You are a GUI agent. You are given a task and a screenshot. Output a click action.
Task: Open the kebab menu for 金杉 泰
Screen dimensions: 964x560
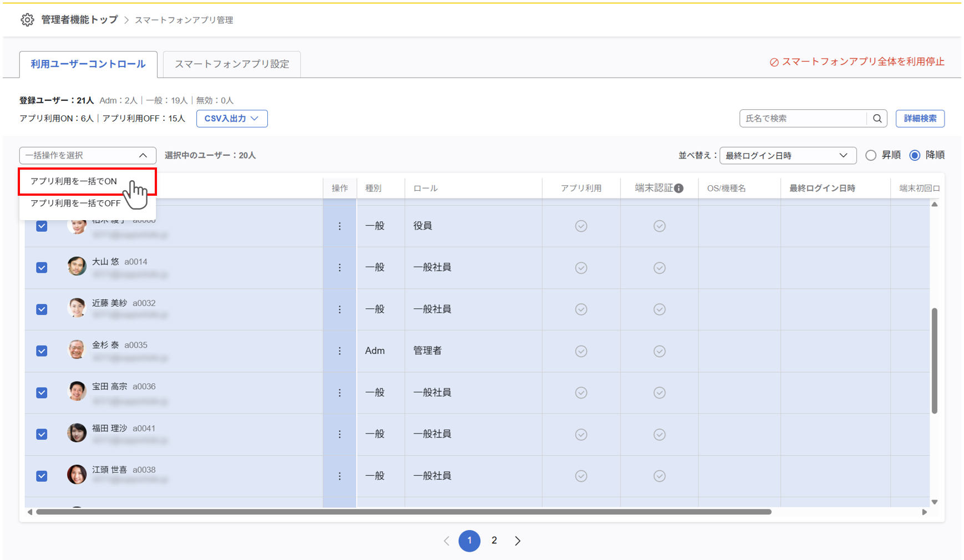pos(339,351)
